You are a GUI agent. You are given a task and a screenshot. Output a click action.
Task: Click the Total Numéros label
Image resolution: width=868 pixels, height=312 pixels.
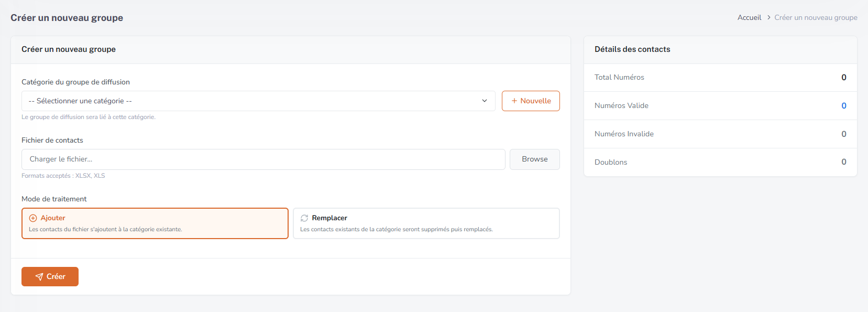[619, 77]
